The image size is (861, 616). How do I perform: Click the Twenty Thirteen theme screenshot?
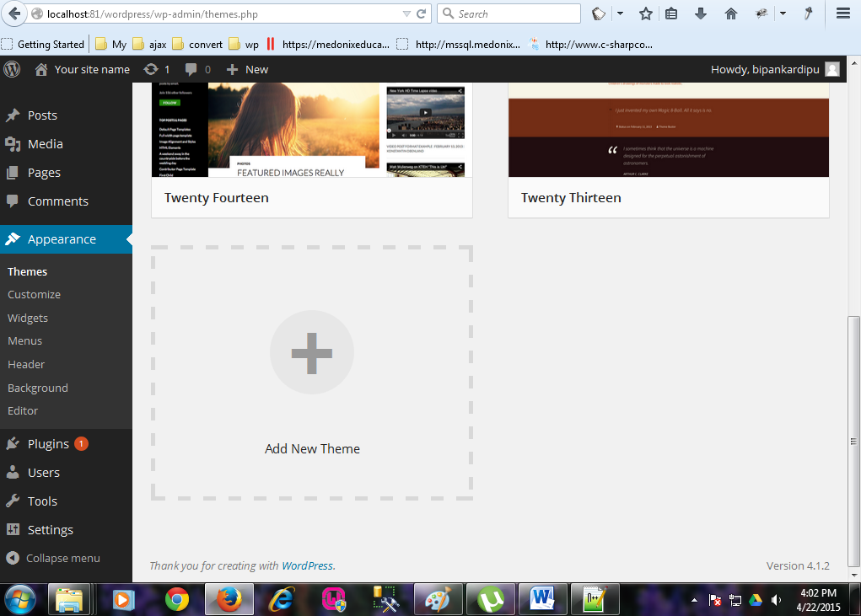[x=668, y=130]
